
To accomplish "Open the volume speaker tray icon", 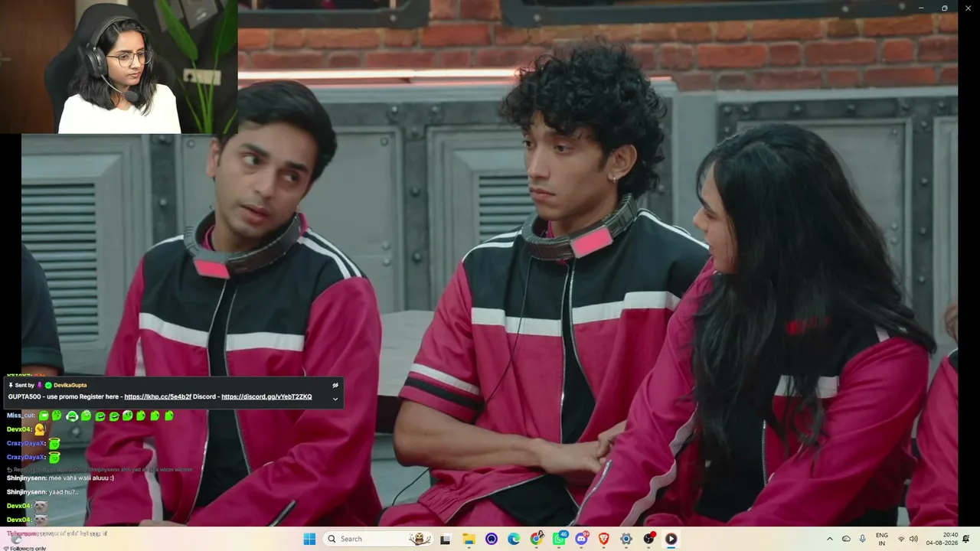I will pos(913,539).
